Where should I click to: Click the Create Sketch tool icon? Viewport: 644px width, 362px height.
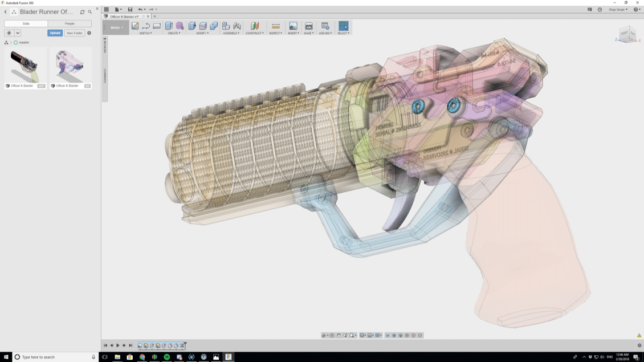(135, 26)
